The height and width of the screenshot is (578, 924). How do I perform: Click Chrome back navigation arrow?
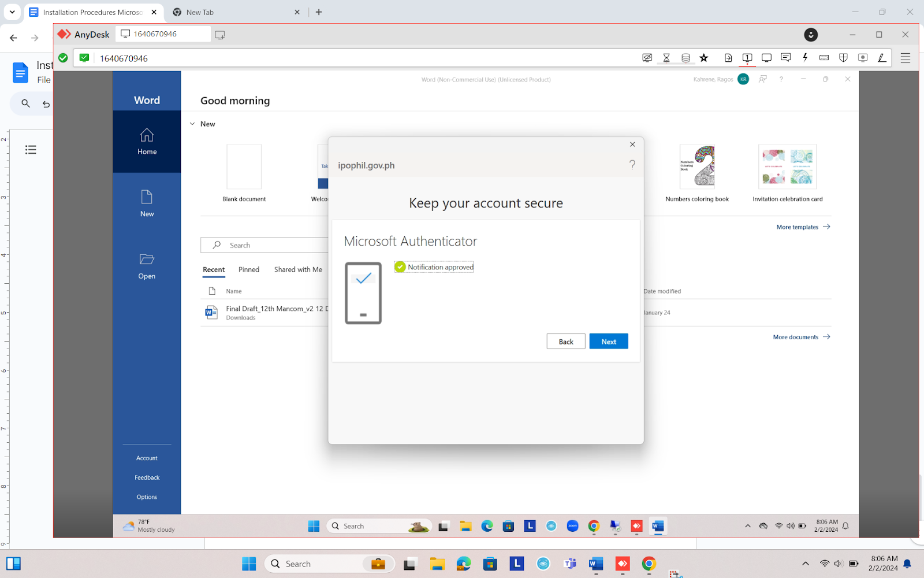13,38
